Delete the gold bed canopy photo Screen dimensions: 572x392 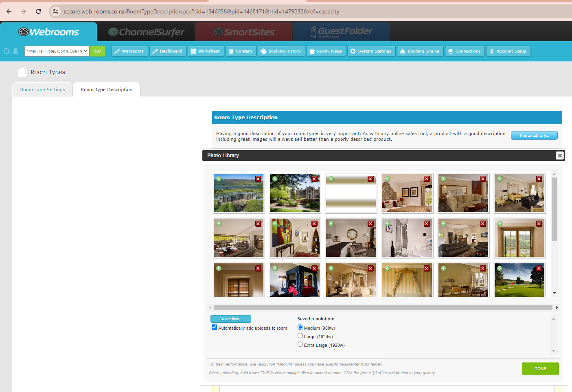click(x=427, y=269)
